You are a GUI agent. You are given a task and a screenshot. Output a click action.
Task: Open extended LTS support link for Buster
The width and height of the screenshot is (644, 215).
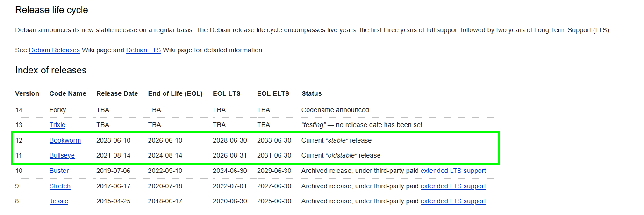click(453, 171)
